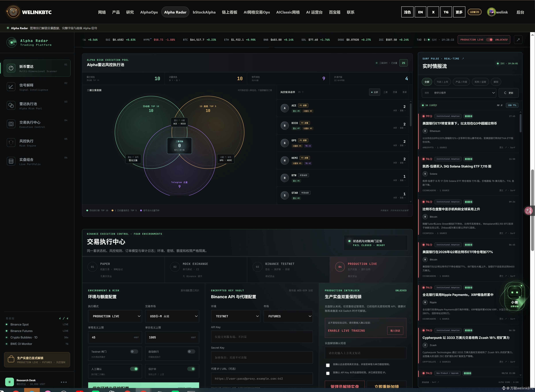Open the external link arrow beside SURF PULSE REAL-TIME

(x=463, y=59)
